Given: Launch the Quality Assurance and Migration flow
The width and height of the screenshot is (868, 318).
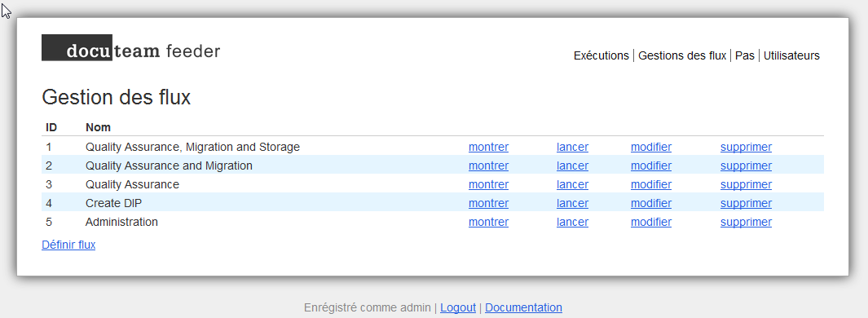Looking at the screenshot, I should (x=572, y=166).
